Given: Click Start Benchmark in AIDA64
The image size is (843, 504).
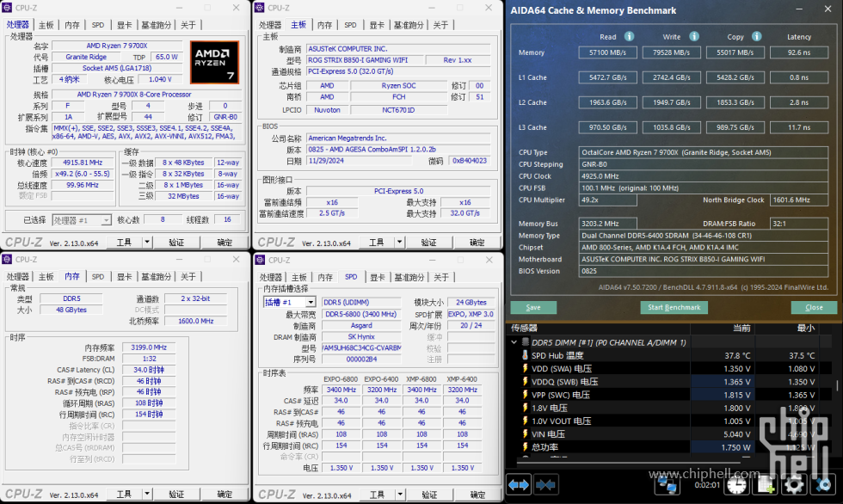Looking at the screenshot, I should tap(674, 307).
